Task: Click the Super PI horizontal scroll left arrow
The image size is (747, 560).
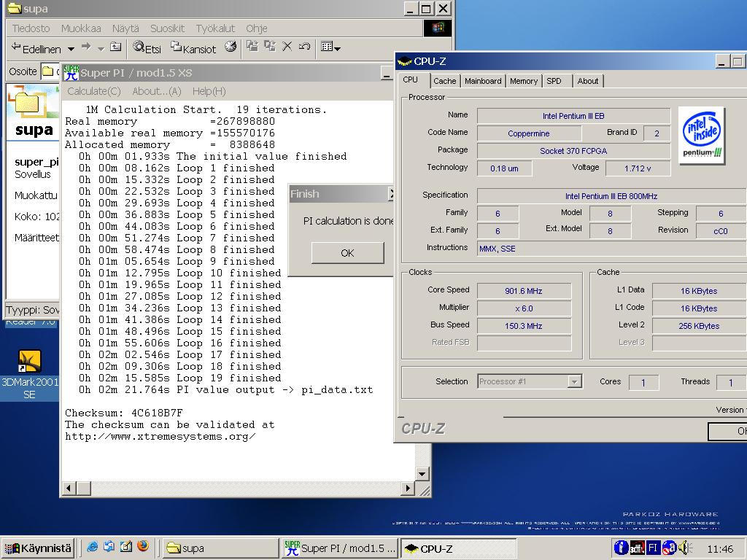Action: 69,488
